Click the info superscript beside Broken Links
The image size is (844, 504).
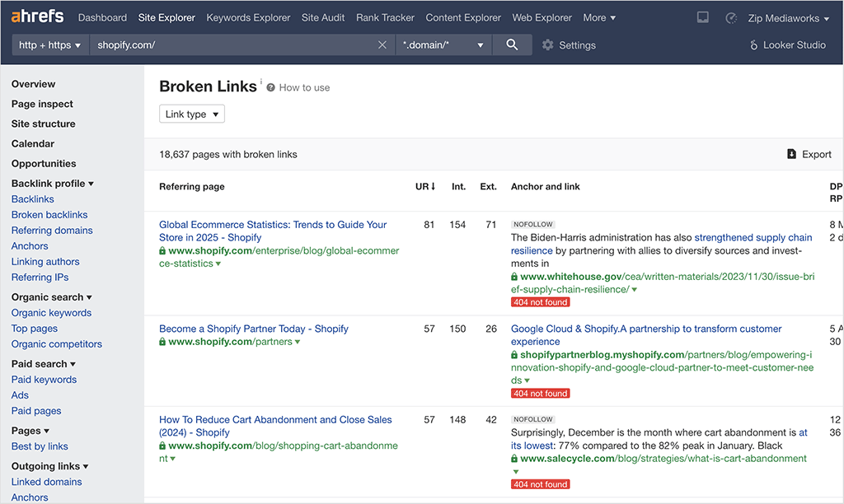(261, 82)
